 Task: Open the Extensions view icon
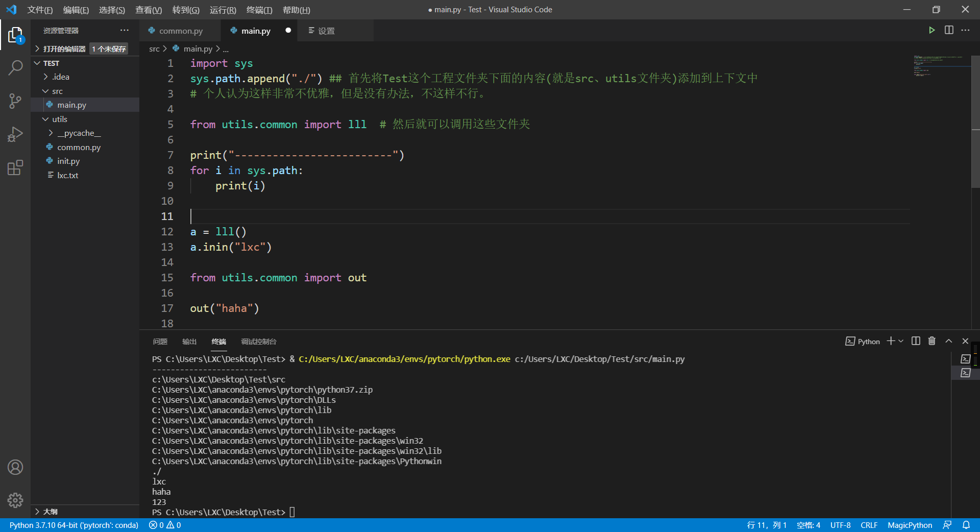coord(15,167)
